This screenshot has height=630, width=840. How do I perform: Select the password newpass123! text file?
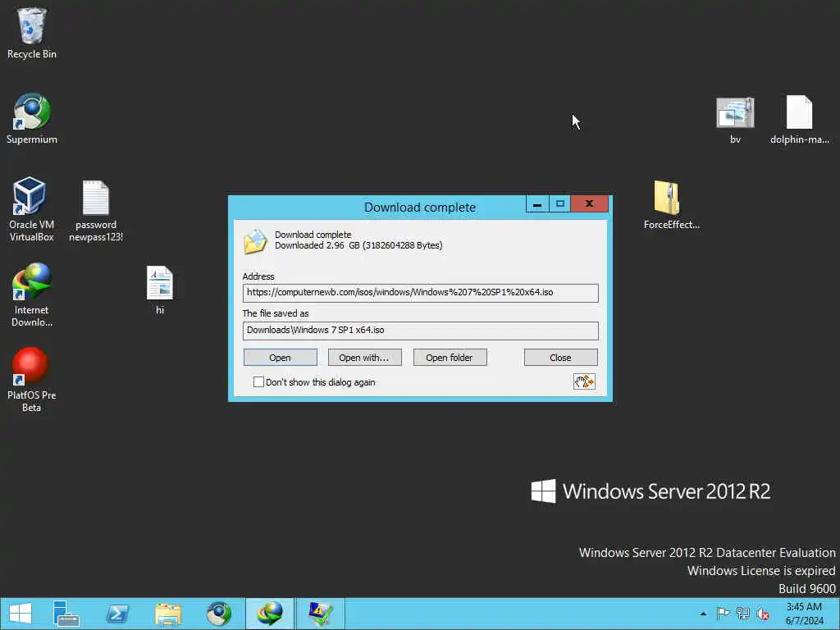(96, 211)
